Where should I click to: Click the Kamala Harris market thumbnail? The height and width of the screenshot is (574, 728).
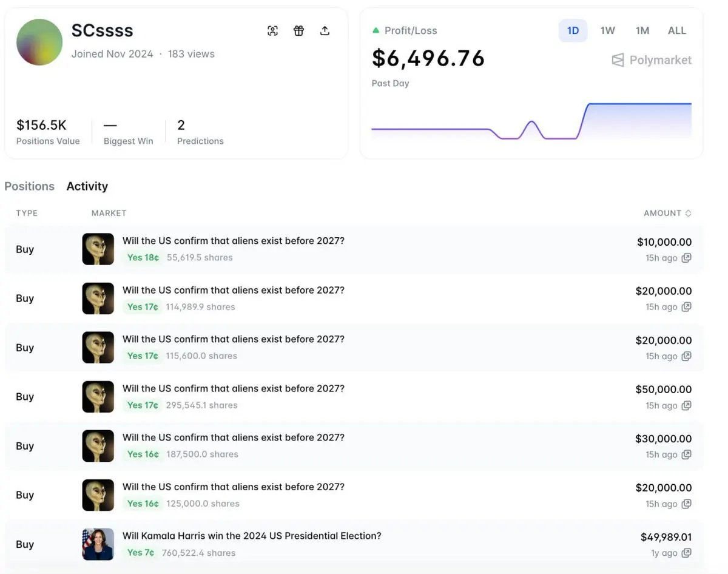click(x=98, y=544)
